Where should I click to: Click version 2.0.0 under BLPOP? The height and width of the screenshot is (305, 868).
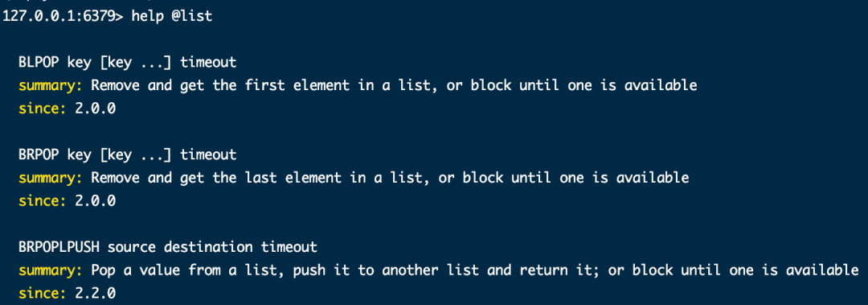[95, 109]
